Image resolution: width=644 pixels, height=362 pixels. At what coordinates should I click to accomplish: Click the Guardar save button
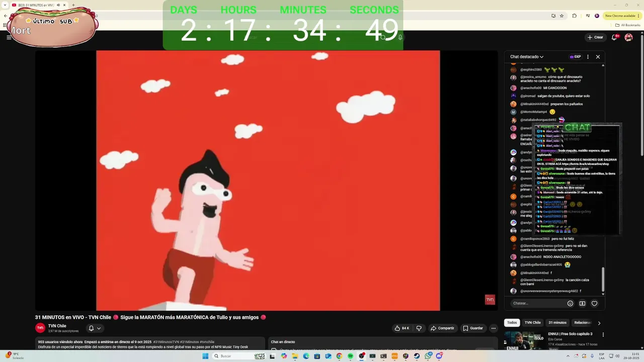pyautogui.click(x=473, y=328)
